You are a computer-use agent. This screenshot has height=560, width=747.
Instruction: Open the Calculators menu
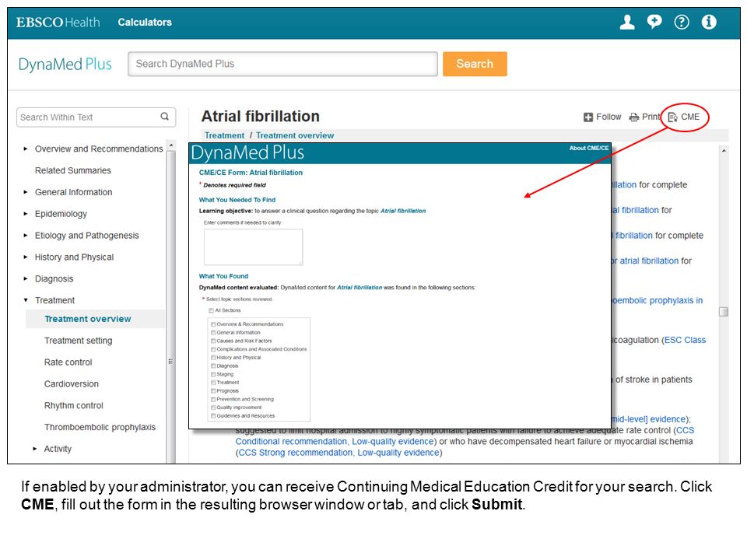[145, 23]
